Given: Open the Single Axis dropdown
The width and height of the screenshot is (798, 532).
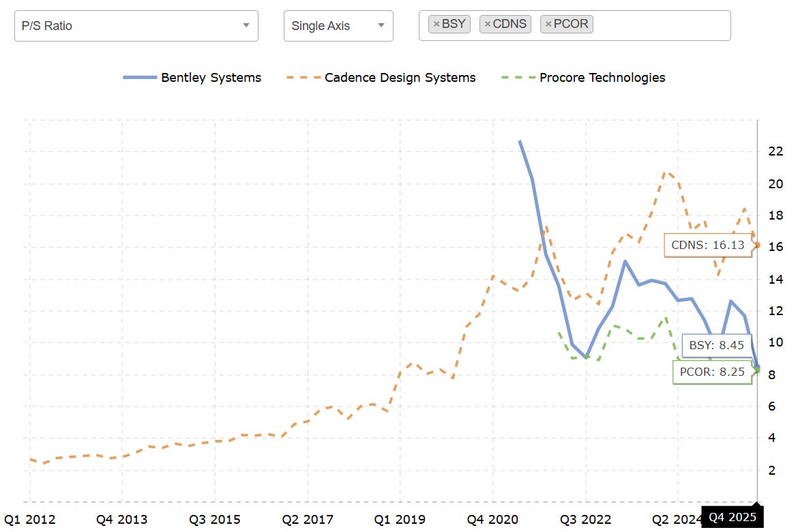Looking at the screenshot, I should (x=338, y=26).
